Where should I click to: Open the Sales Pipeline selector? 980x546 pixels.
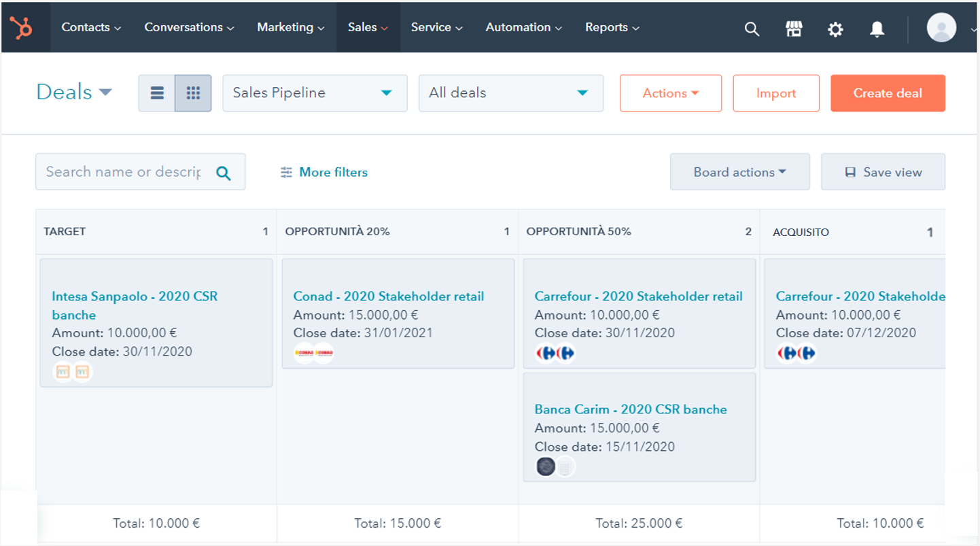[x=315, y=93]
